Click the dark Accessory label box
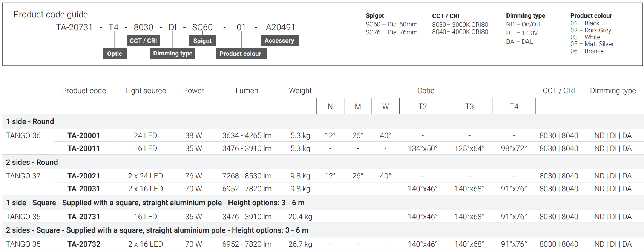This screenshot has height=252, width=644. 279,40
